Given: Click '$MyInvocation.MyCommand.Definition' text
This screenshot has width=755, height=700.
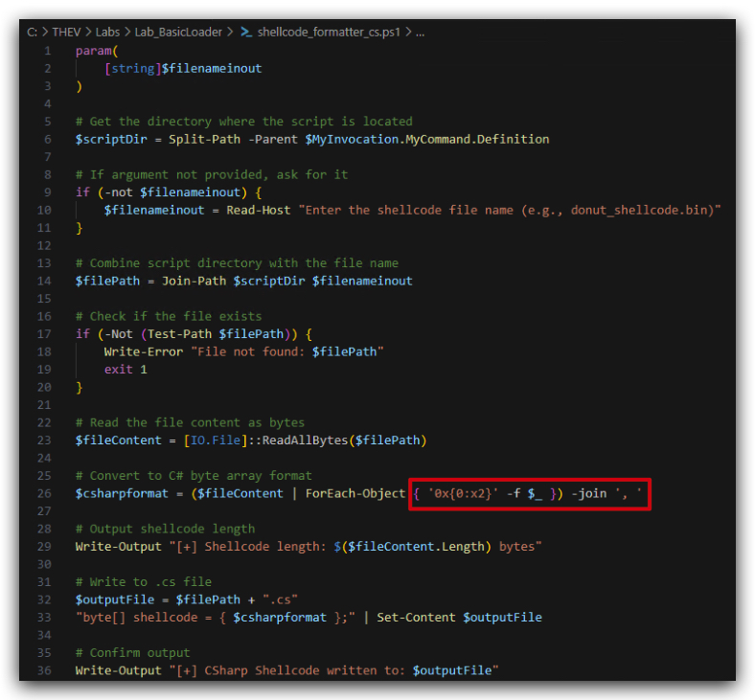Looking at the screenshot, I should [x=427, y=139].
